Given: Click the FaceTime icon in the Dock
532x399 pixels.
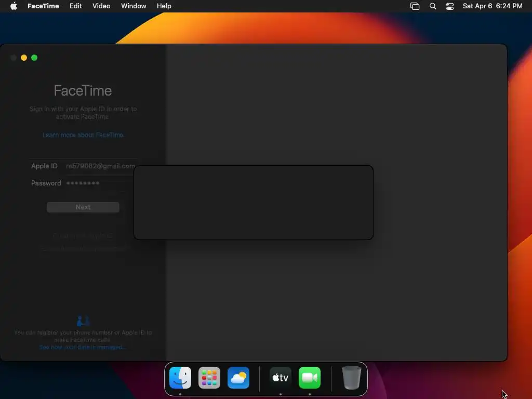Looking at the screenshot, I should [310, 378].
